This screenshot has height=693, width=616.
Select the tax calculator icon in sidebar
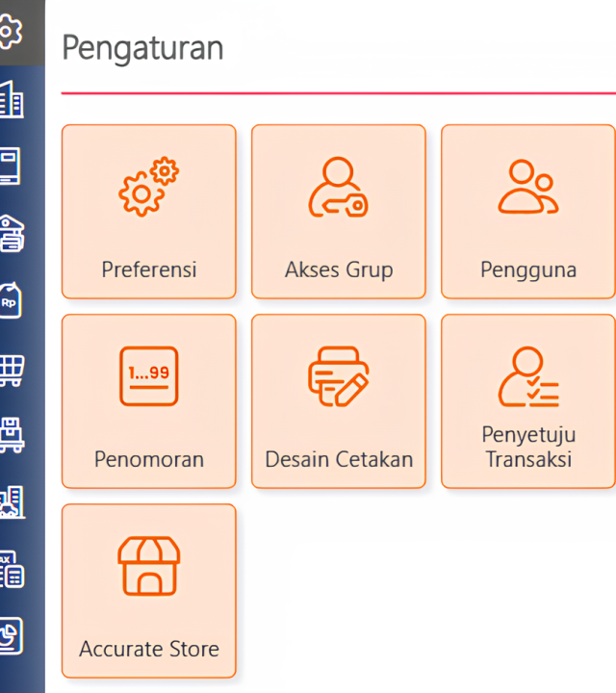(12, 569)
